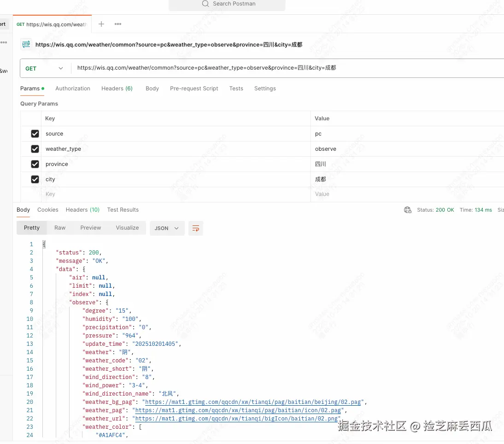Open the weather_pag icon/02.pag link
Image resolution: width=504 pixels, height=444 pixels.
coord(238,410)
